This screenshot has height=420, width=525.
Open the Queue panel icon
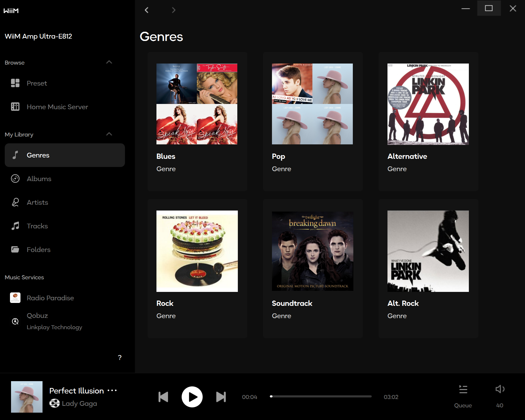(x=463, y=390)
